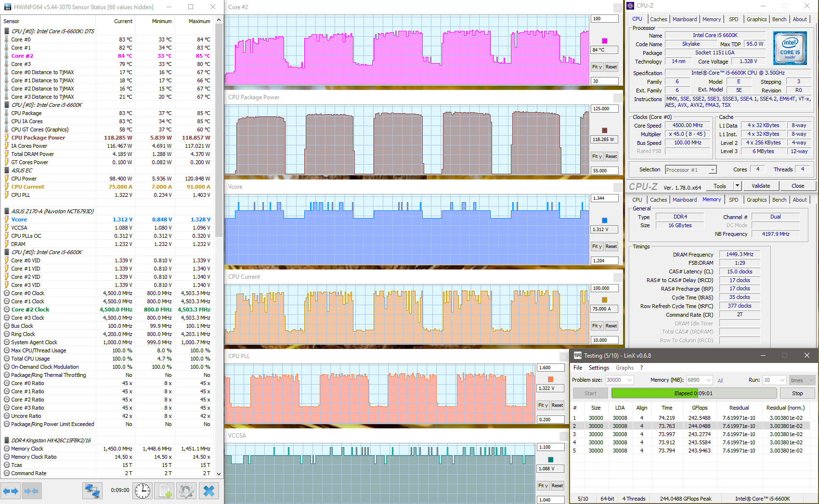
Task: Switch to Mainboard tab in CPU-Z processor window
Action: pyautogui.click(x=685, y=19)
